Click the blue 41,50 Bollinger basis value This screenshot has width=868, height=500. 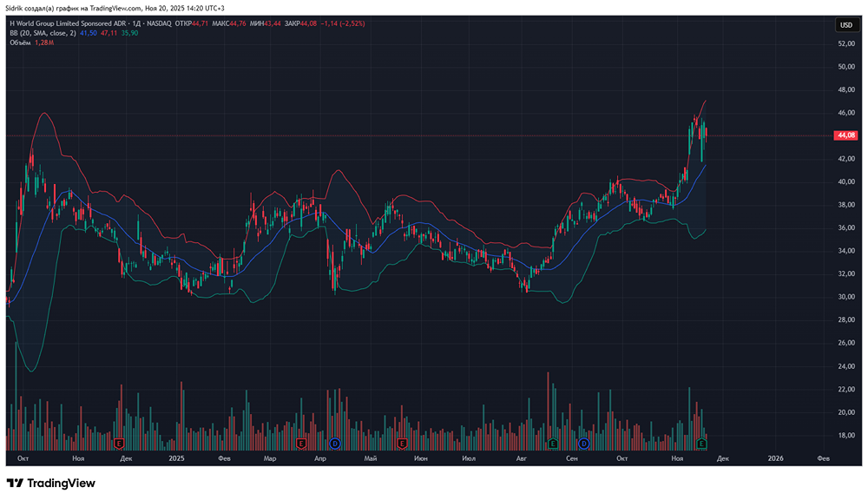coord(88,33)
